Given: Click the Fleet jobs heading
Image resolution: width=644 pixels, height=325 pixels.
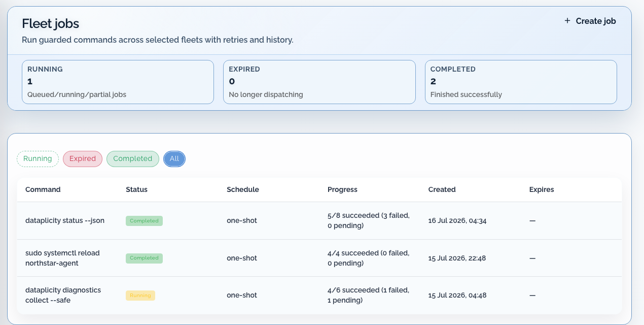Looking at the screenshot, I should [x=51, y=23].
